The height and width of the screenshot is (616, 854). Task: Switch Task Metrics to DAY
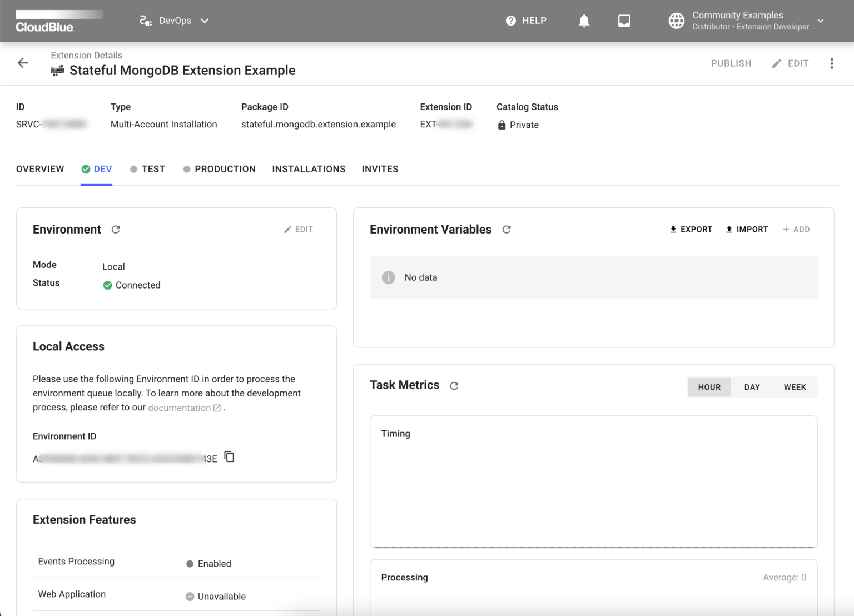tap(752, 388)
